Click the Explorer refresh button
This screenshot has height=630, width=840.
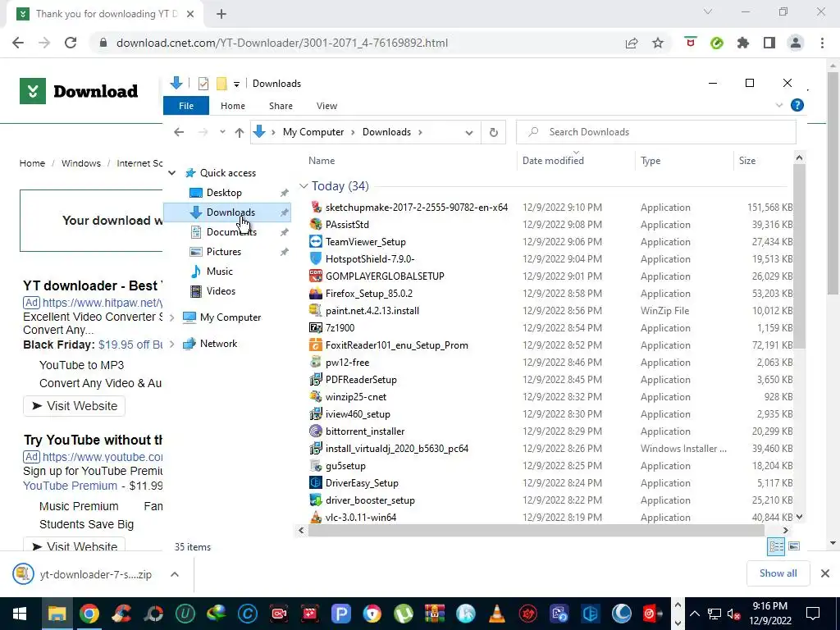coord(493,132)
